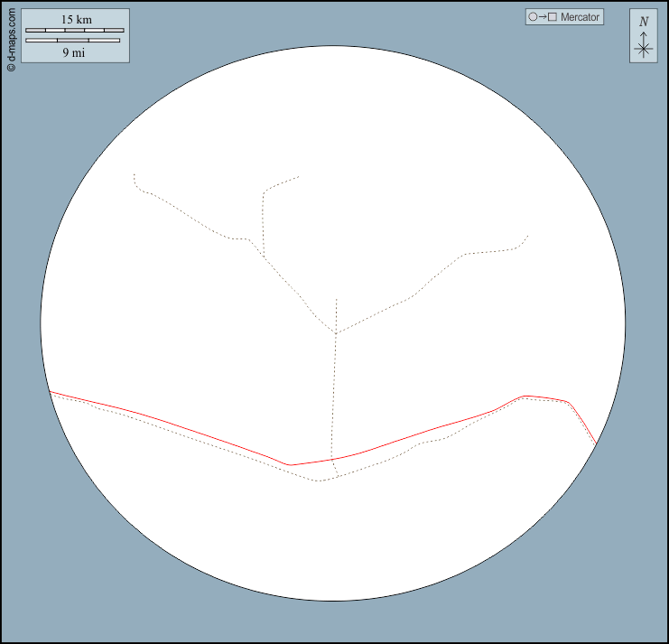Image resolution: width=669 pixels, height=644 pixels.
Task: Click the lowest point of the southern dotted boundary
Action: point(319,481)
